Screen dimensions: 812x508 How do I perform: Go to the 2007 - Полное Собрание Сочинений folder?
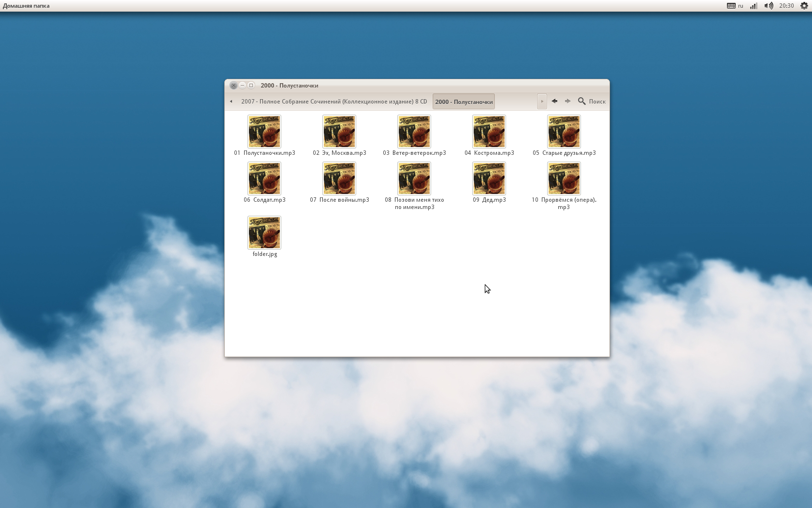(333, 102)
